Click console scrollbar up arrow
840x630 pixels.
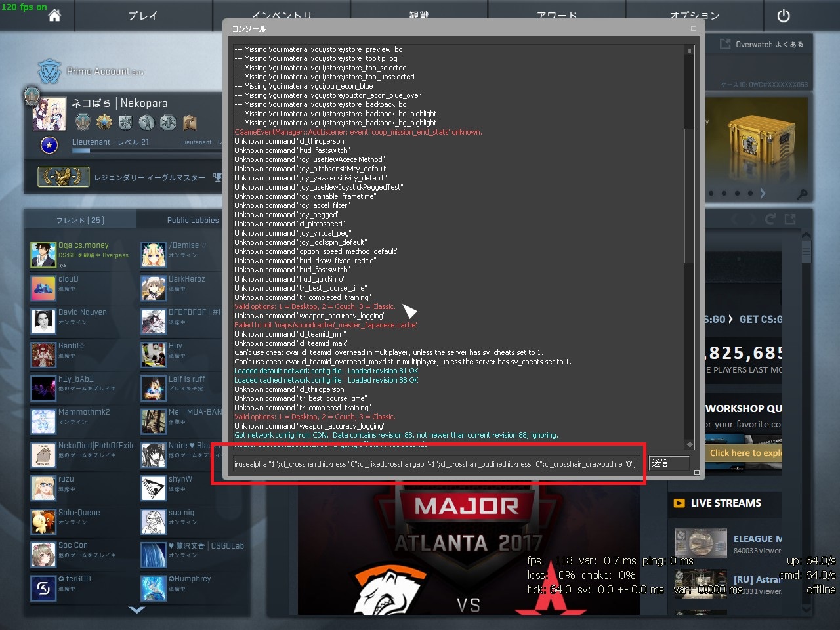click(x=689, y=51)
